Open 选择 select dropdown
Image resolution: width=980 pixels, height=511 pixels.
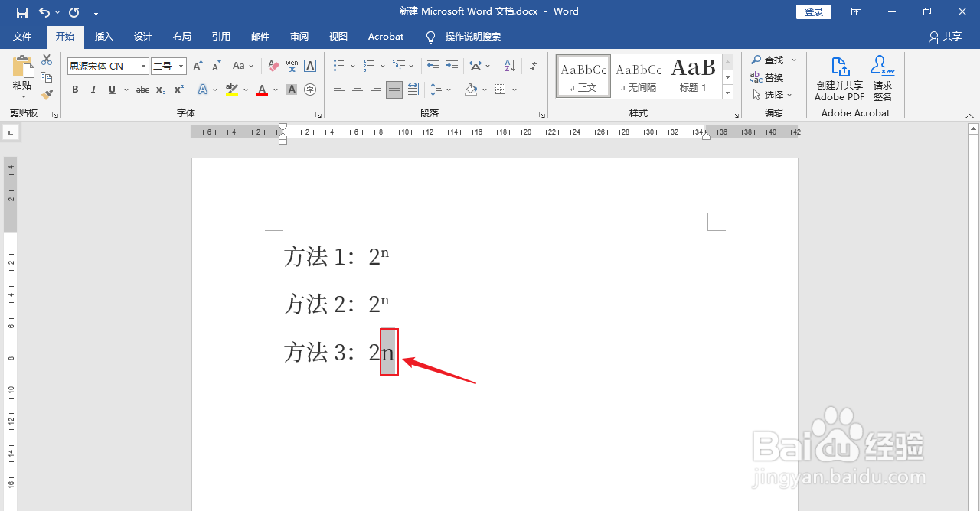[772, 95]
